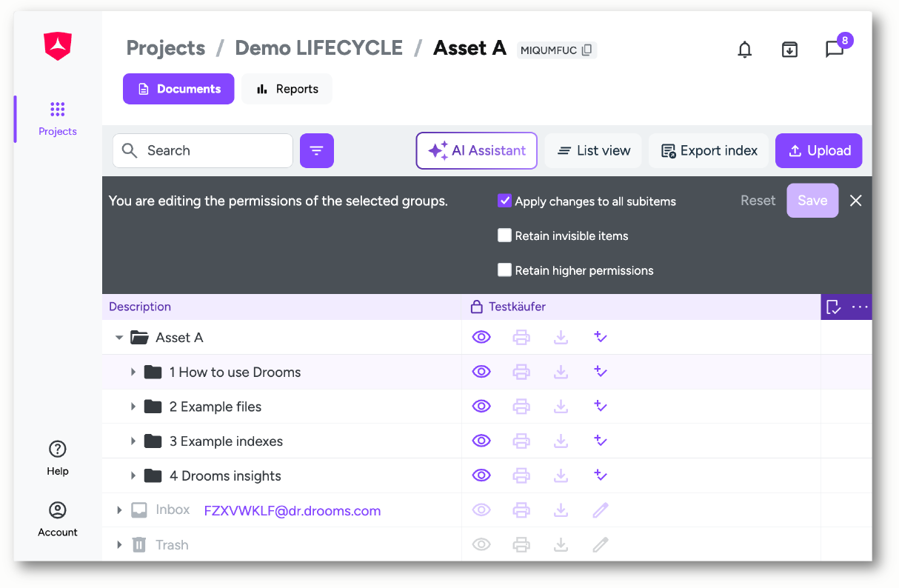Viewport: 899px width, 588px height.
Task: Click the Upload button
Action: point(819,150)
